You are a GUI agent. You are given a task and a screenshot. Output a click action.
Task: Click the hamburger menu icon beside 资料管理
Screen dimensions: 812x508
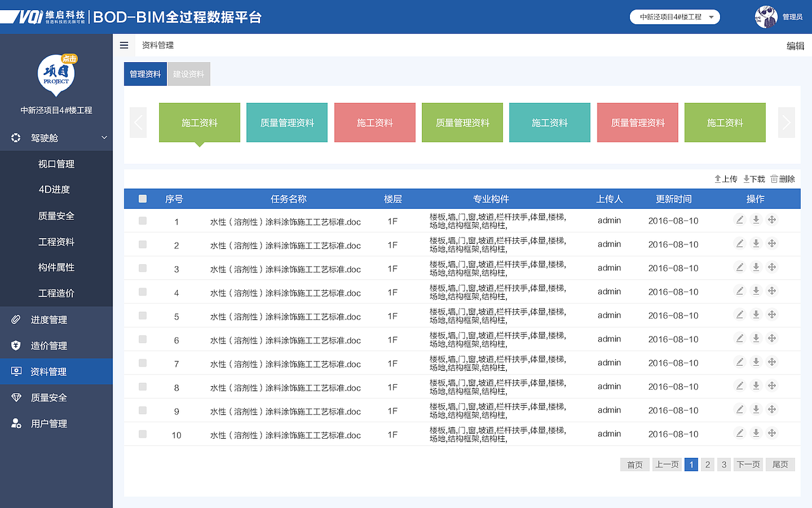click(124, 45)
